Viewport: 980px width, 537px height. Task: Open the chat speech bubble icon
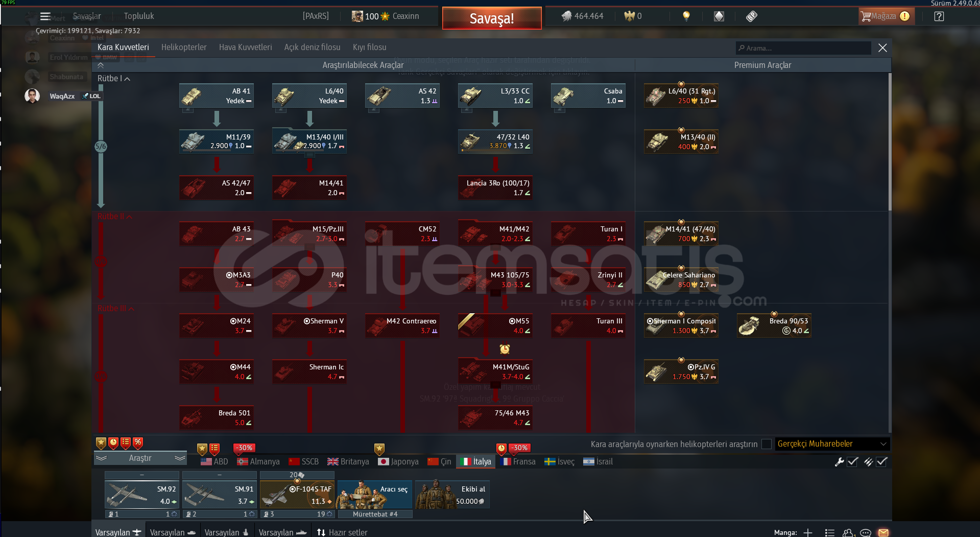[x=866, y=532]
